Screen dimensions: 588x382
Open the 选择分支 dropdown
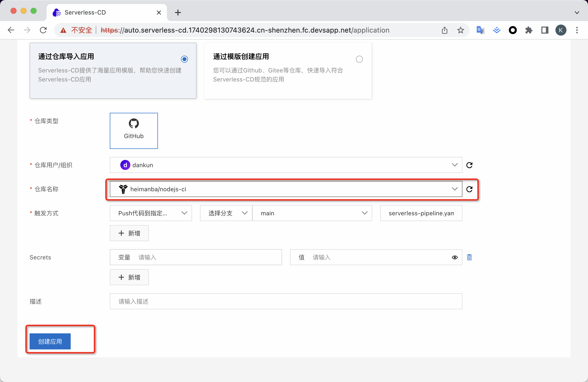pos(226,213)
